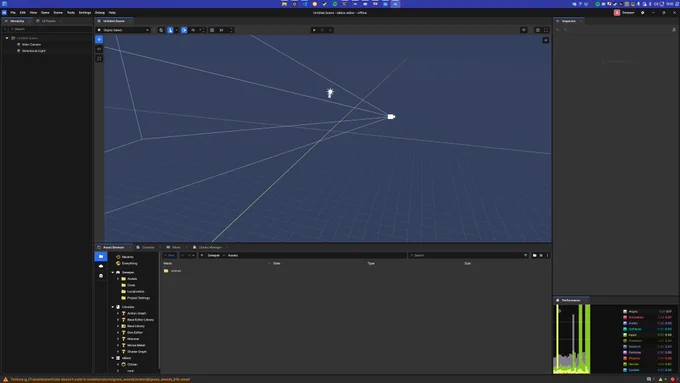Collapse the Untitled Scene root node

coord(7,38)
